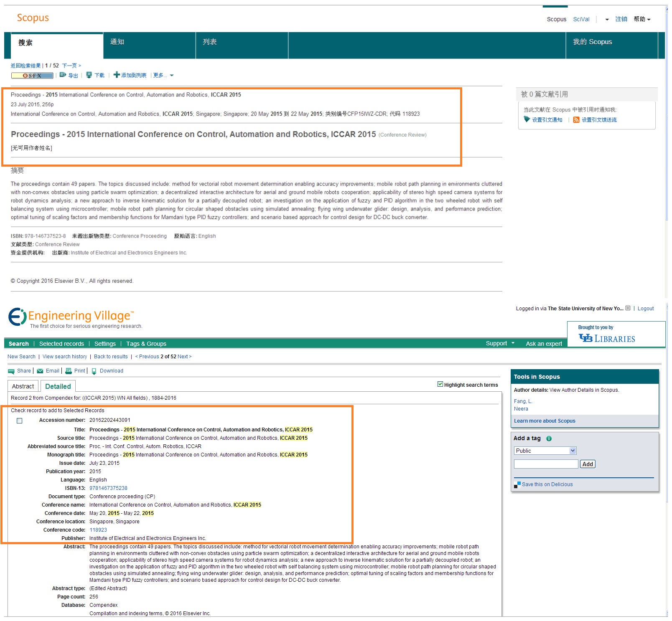Open Selected records menu item
Screen dimensions: 672x621
(x=61, y=344)
